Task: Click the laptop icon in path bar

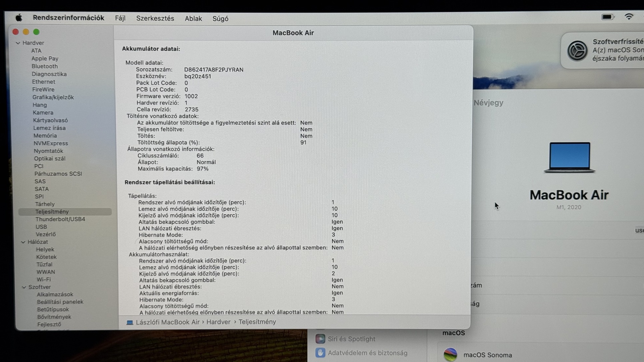Action: tap(130, 322)
